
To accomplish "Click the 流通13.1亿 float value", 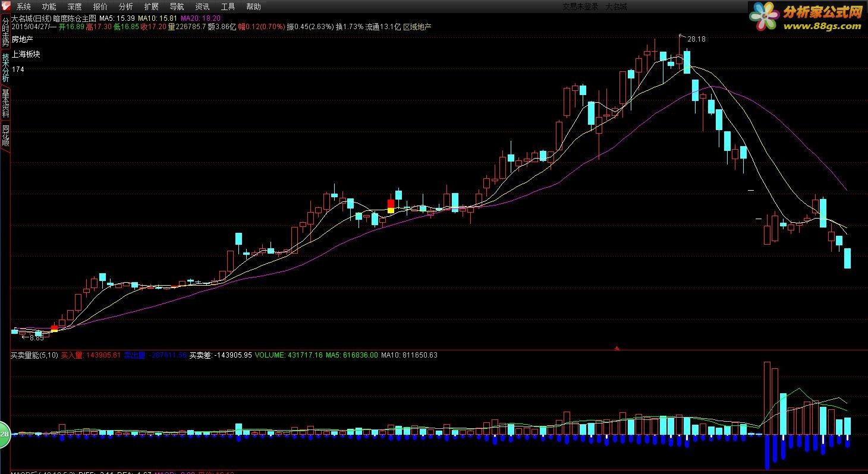I will pyautogui.click(x=383, y=27).
